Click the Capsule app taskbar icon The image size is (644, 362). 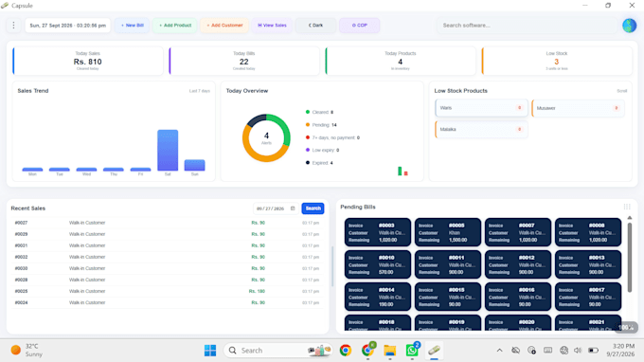pyautogui.click(x=434, y=351)
